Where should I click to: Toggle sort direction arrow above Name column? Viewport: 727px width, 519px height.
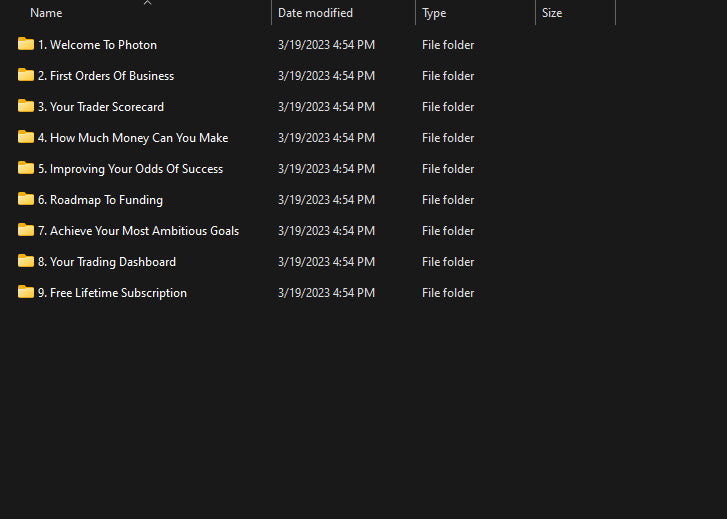[x=147, y=3]
